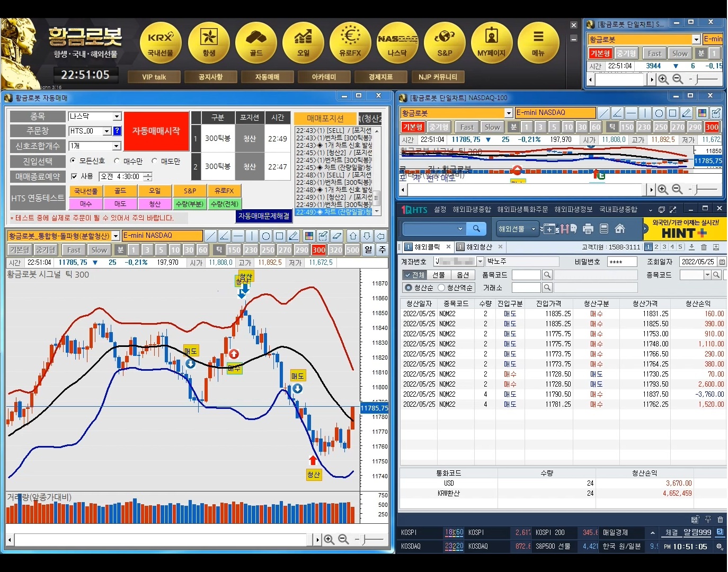
Task: Click the 경제지표 button
Action: point(381,77)
